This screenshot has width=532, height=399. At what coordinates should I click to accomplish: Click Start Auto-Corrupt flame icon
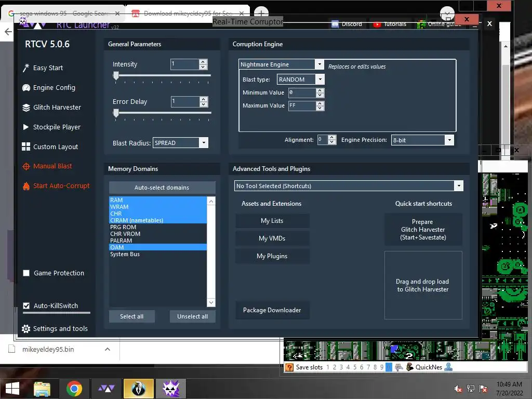coord(26,186)
